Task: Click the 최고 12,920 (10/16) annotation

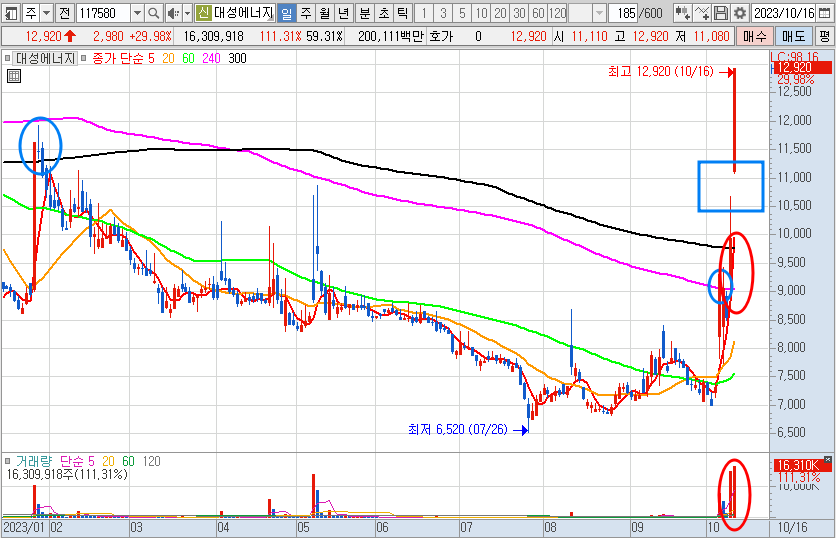Action: pos(661,71)
